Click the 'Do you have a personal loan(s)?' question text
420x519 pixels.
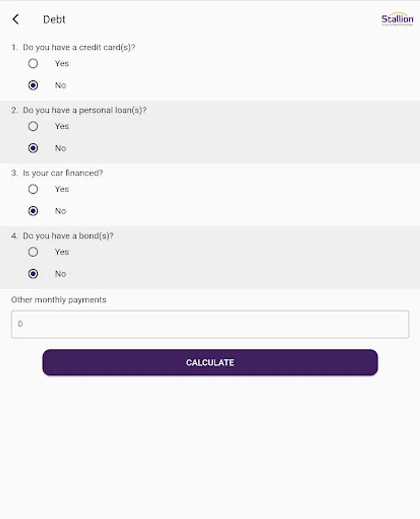point(84,110)
